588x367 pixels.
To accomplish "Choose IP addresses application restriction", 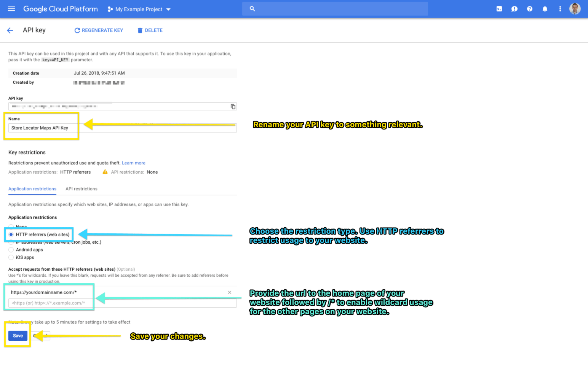I will pyautogui.click(x=11, y=242).
